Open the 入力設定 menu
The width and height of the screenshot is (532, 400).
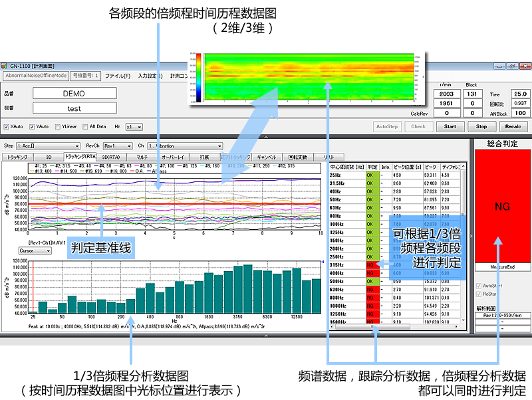[150, 76]
